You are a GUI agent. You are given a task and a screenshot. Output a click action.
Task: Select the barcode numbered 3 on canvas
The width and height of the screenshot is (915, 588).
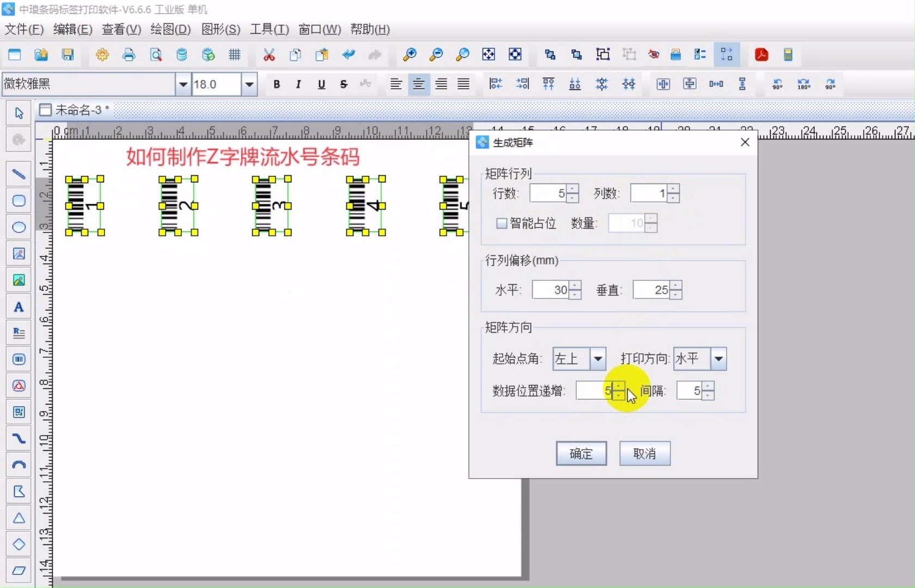pyautogui.click(x=271, y=206)
